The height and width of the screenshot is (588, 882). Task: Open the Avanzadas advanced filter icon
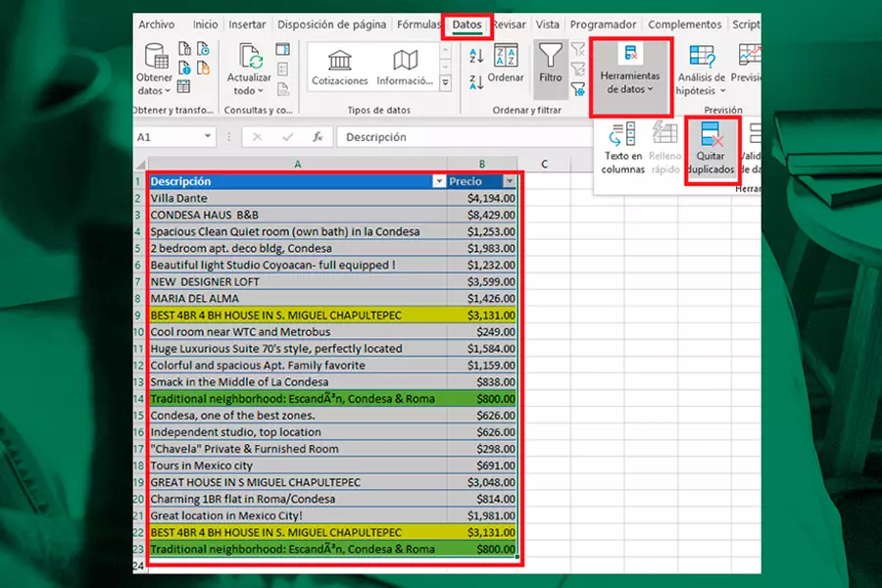[x=577, y=88]
